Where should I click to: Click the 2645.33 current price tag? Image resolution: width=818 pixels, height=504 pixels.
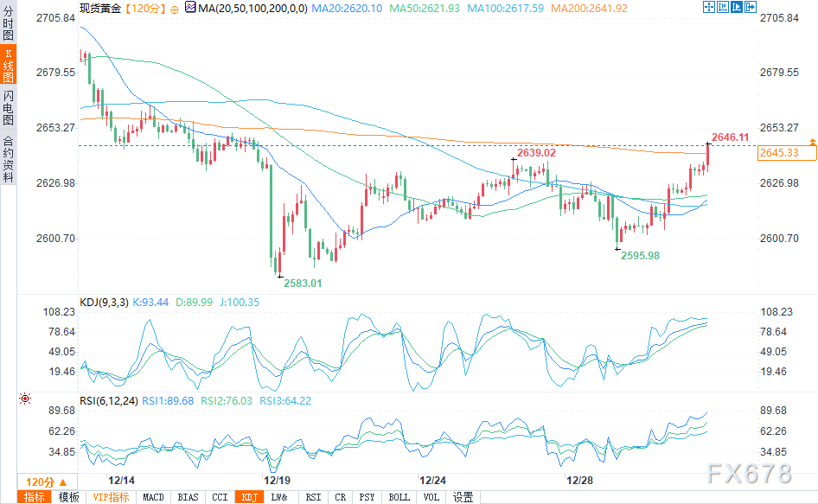787,152
